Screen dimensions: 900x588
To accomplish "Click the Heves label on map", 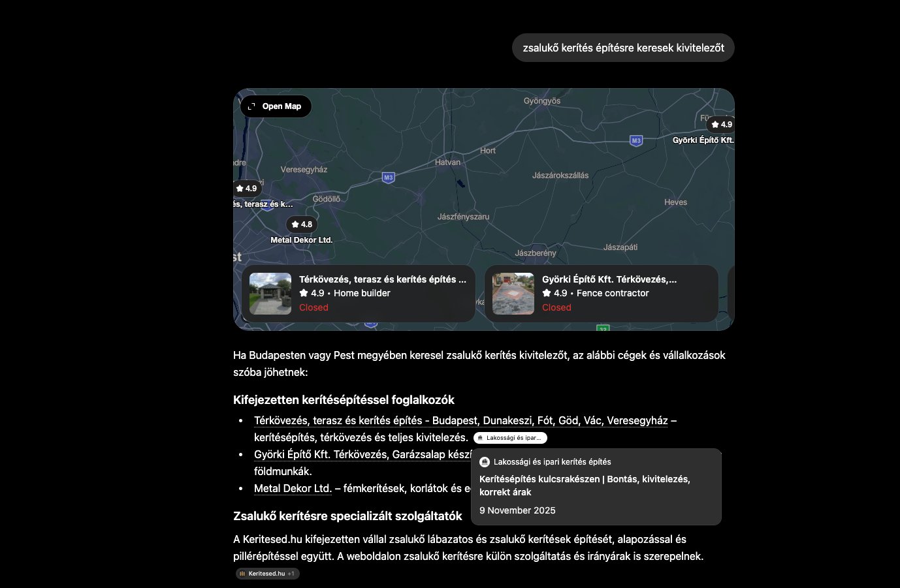I will [676, 202].
